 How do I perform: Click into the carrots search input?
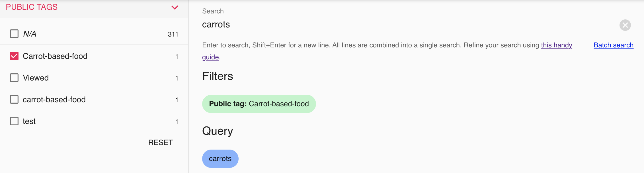click(x=399, y=25)
